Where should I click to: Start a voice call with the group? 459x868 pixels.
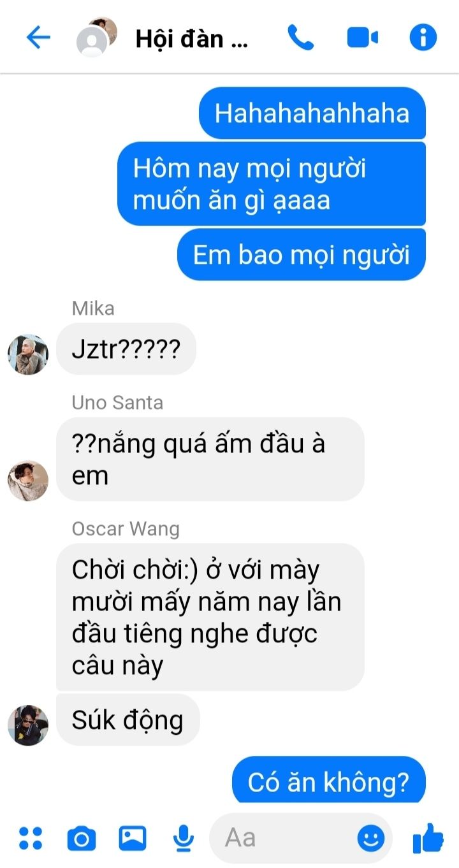point(300,38)
